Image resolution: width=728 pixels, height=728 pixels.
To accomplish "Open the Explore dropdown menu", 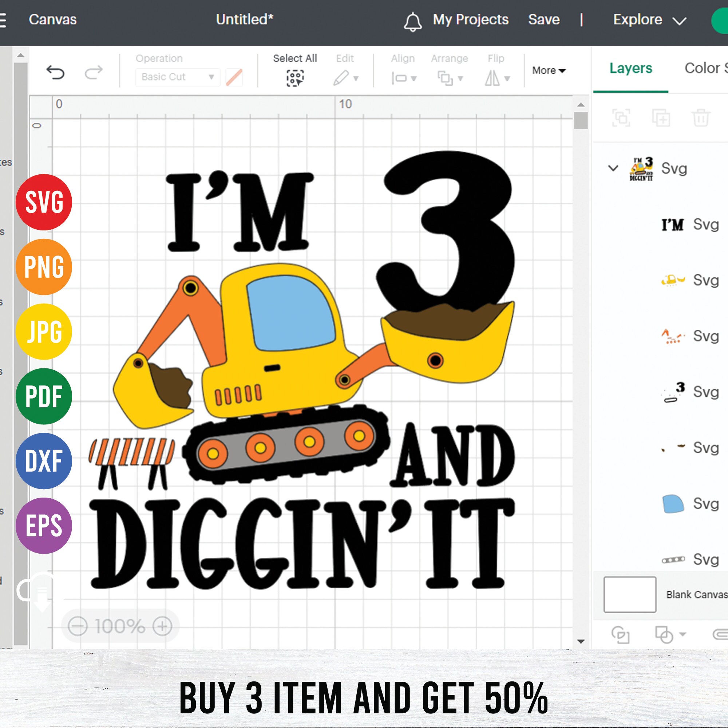I will point(647,20).
